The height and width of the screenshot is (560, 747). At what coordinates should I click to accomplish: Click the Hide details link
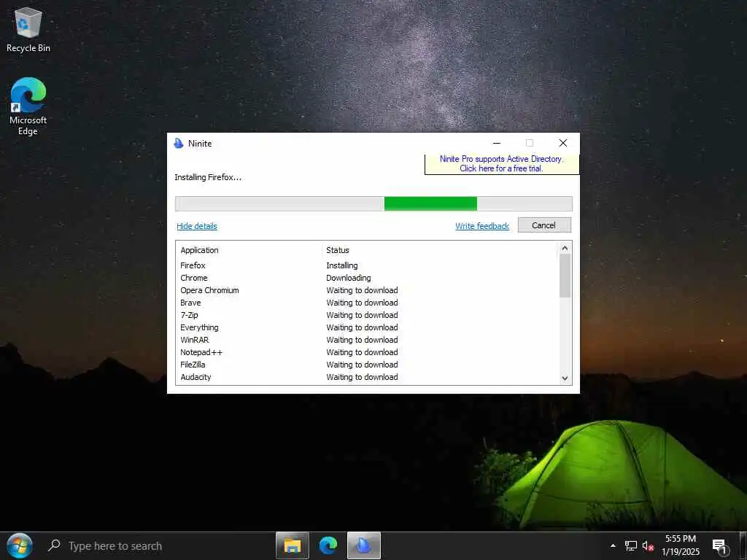coord(197,226)
